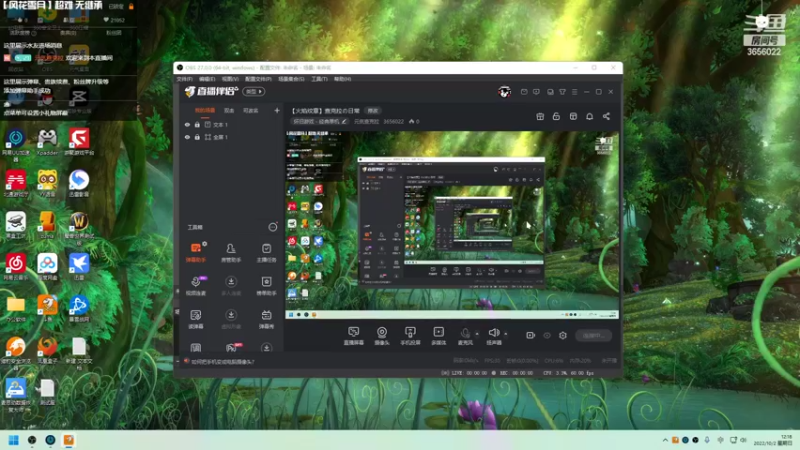Click the orange companion app taskbar icon
The image size is (800, 450).
[x=68, y=440]
